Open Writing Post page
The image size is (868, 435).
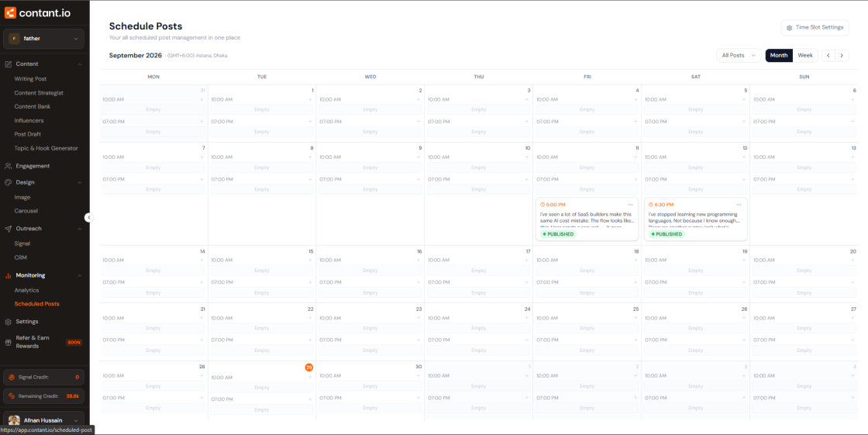click(x=30, y=78)
